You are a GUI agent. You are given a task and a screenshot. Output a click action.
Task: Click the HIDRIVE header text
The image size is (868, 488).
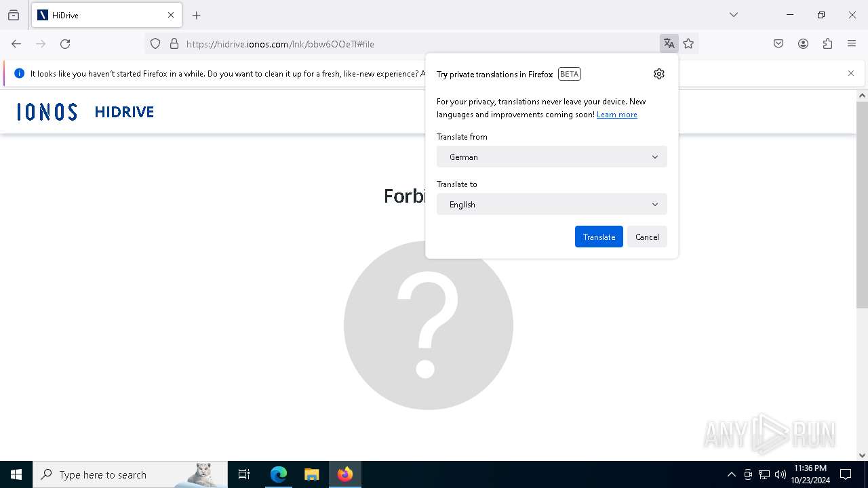click(x=124, y=112)
